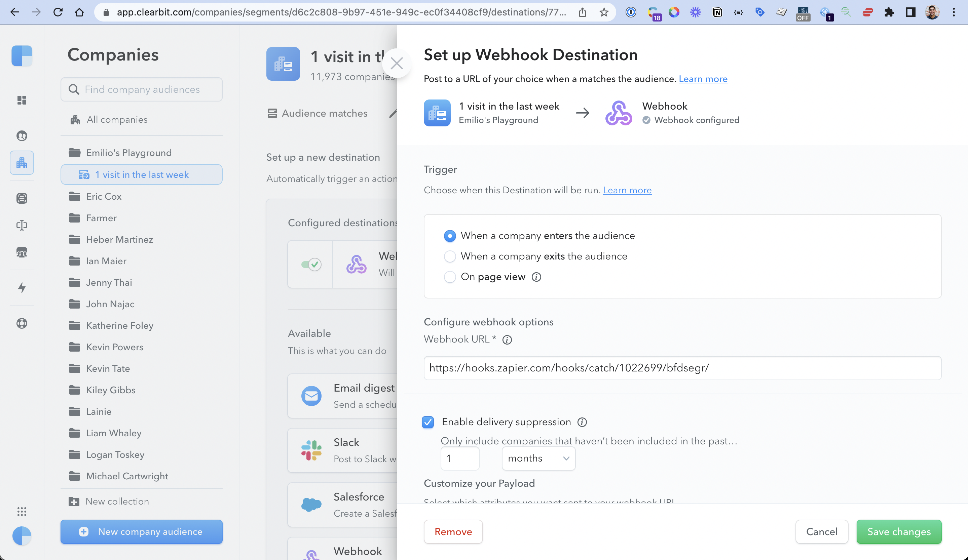Open the browser extensions puzzle icon
968x560 pixels.
coord(889,12)
